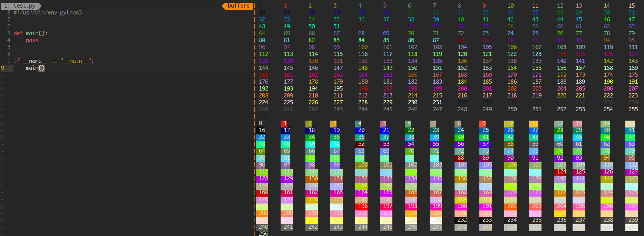Pick the olive background swatch labeled 100
The image size is (644, 236).
[361, 165]
